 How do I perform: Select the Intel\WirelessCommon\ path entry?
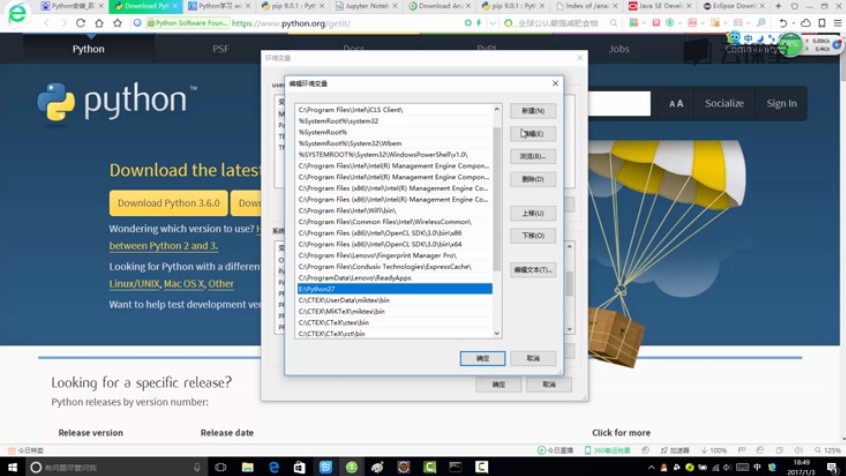click(394, 222)
